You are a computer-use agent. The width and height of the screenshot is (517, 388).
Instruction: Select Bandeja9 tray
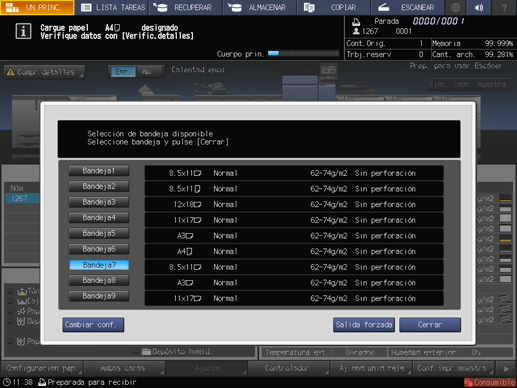click(x=99, y=296)
